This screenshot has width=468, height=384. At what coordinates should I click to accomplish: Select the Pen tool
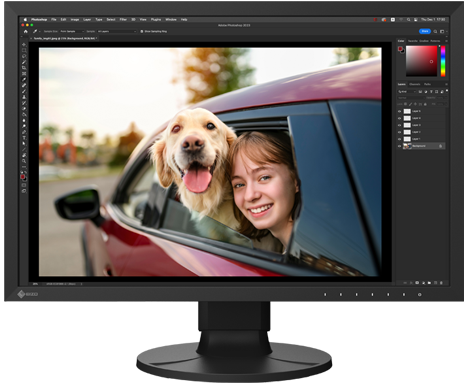coord(24,132)
